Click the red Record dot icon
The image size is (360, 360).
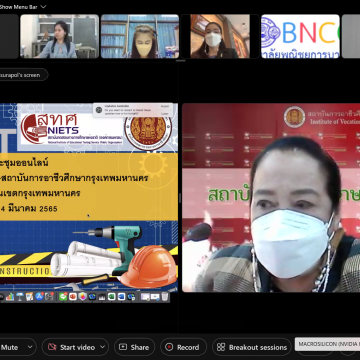click(x=169, y=347)
